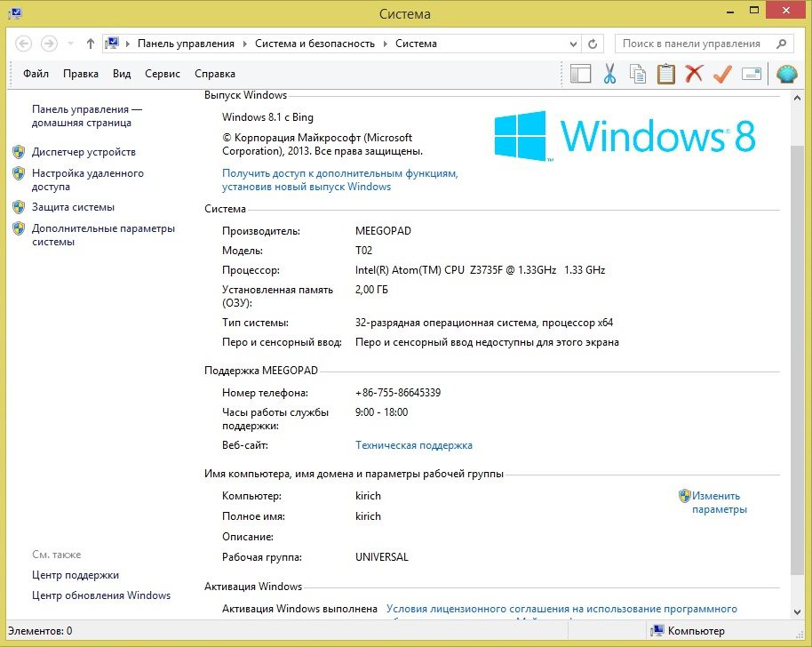Open the Техническая поддержка website link
812x647 pixels.
[414, 445]
